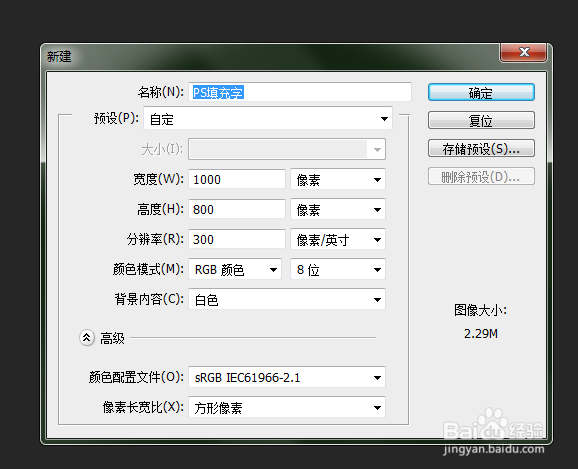The width and height of the screenshot is (578, 469).
Task: Open the 颜色模式 dropdown RGB 颜色
Action: click(235, 270)
